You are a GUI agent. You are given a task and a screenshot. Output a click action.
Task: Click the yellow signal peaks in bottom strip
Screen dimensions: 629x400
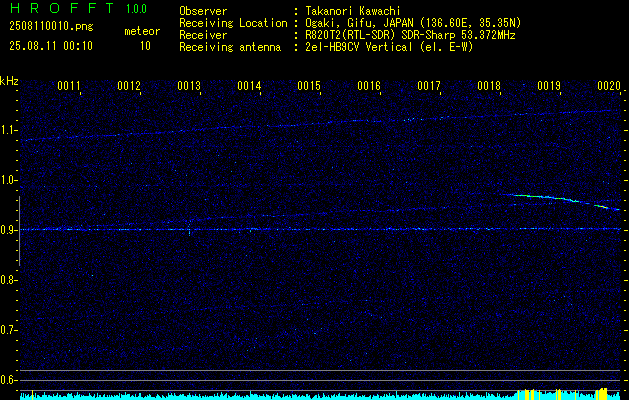click(x=562, y=394)
